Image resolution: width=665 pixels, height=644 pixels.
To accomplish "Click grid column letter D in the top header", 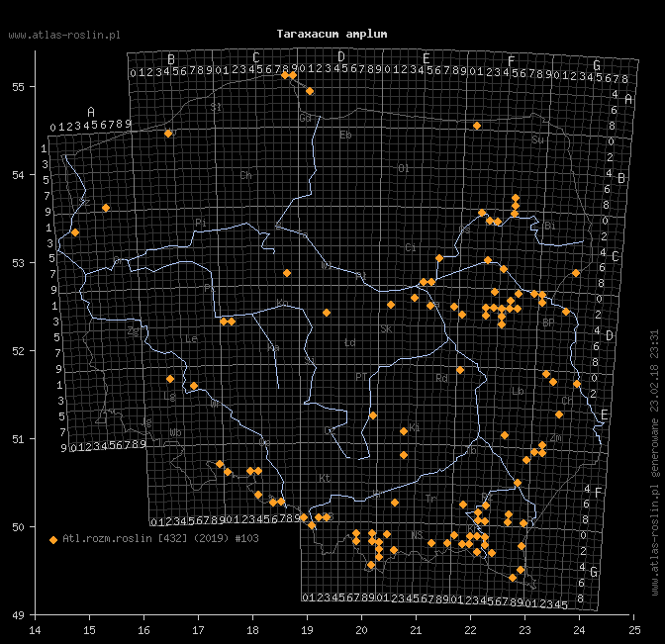I will pos(341,56).
